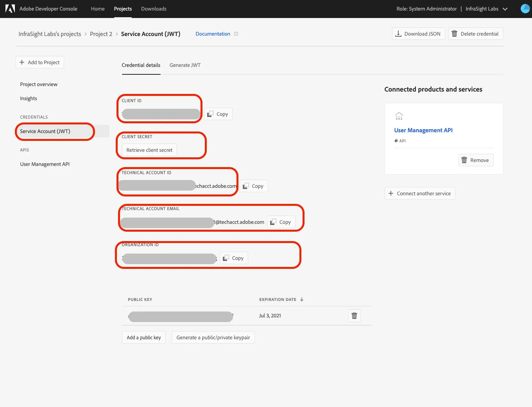Go to InfraSight Labs's projects breadcrumb
Screen dimensions: 532x407
[x=50, y=34]
